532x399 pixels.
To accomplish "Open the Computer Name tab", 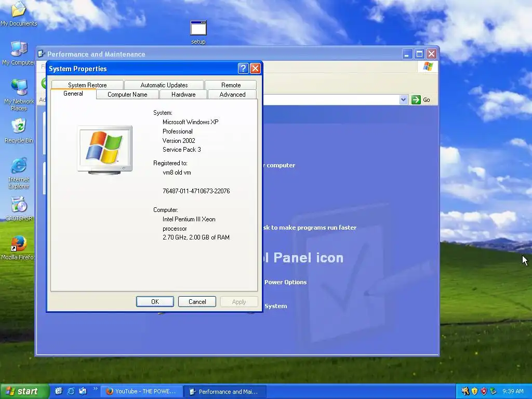I will [x=127, y=95].
